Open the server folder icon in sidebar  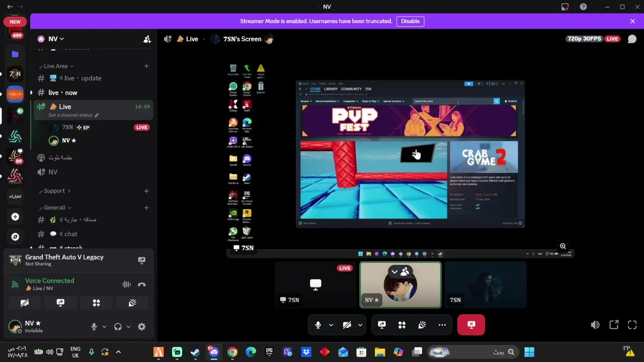tap(15, 54)
